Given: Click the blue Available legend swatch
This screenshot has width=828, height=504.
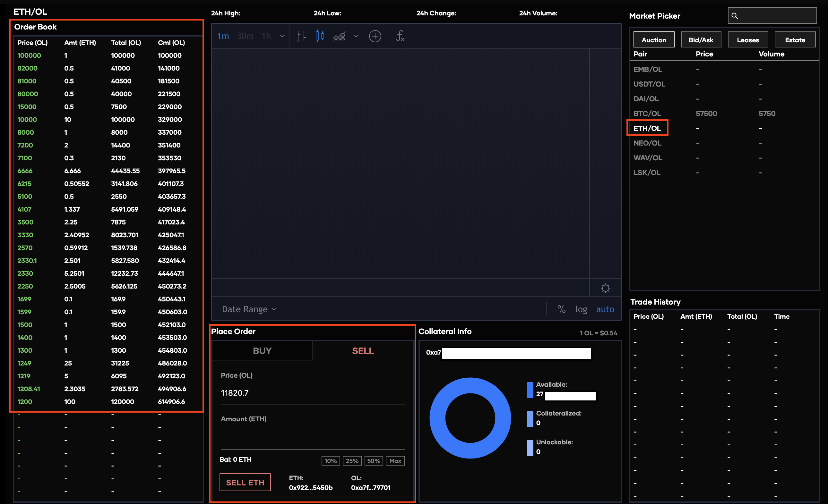Looking at the screenshot, I should tap(530, 390).
